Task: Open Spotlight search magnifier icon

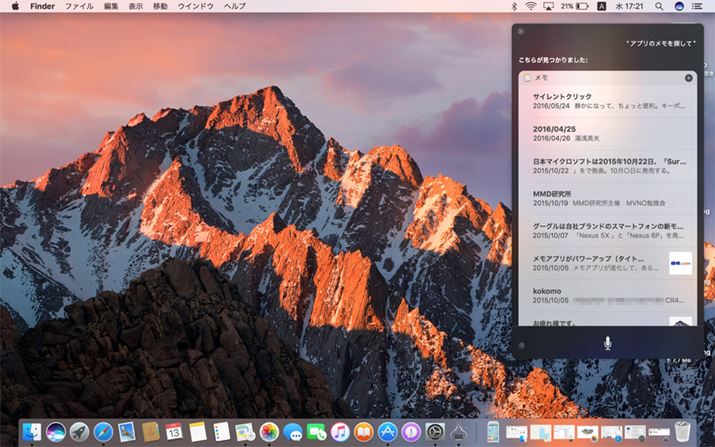Action: pos(661,6)
